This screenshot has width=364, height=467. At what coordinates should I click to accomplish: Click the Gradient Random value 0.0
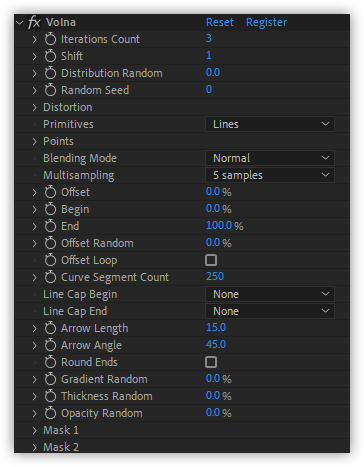(x=213, y=378)
